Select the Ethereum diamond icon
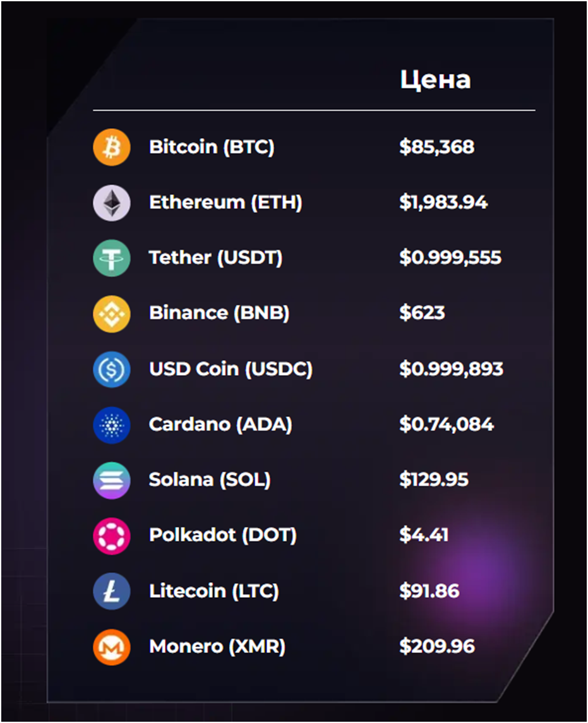The height and width of the screenshot is (723, 588). tap(112, 203)
